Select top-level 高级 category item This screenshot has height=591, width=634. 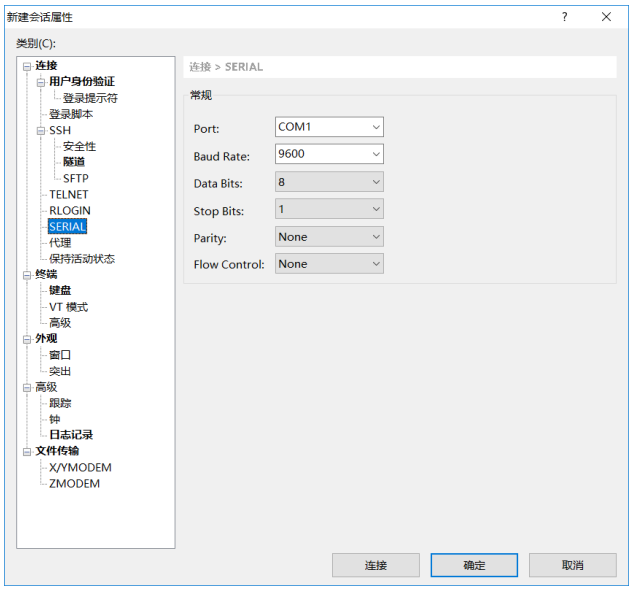click(46, 387)
